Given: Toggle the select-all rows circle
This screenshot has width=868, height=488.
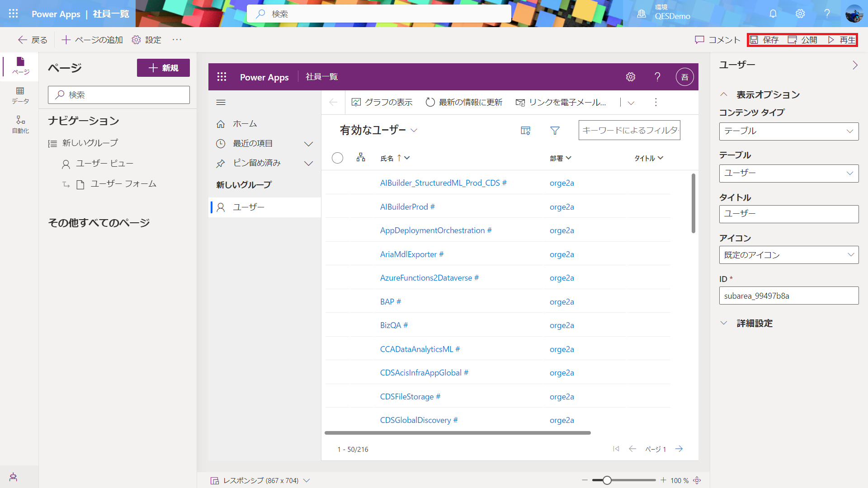Looking at the screenshot, I should coord(337,158).
